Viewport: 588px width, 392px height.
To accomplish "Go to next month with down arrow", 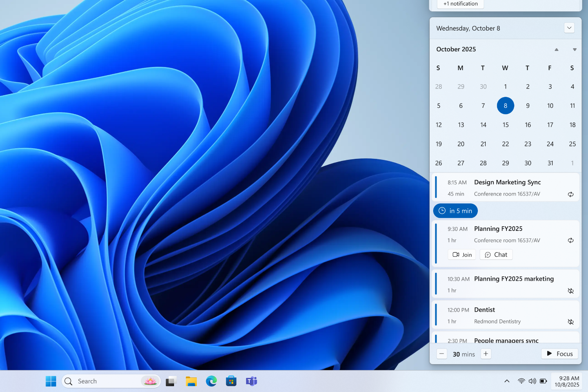I will [575, 49].
